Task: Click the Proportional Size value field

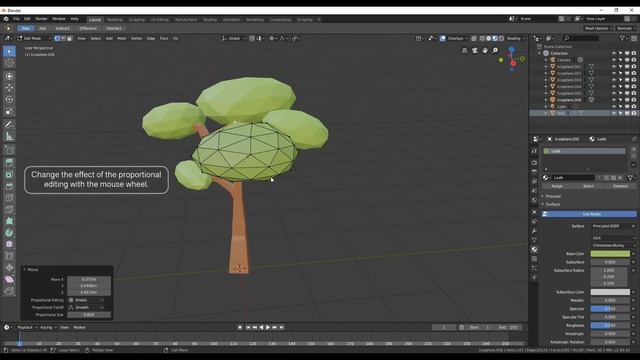Action: tap(89, 315)
